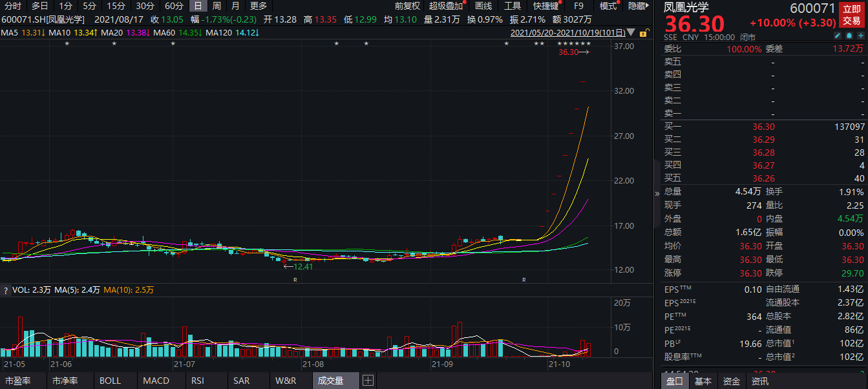The height and width of the screenshot is (389, 868).
Task: Open the 更多 periods dropdown
Action: [259, 6]
